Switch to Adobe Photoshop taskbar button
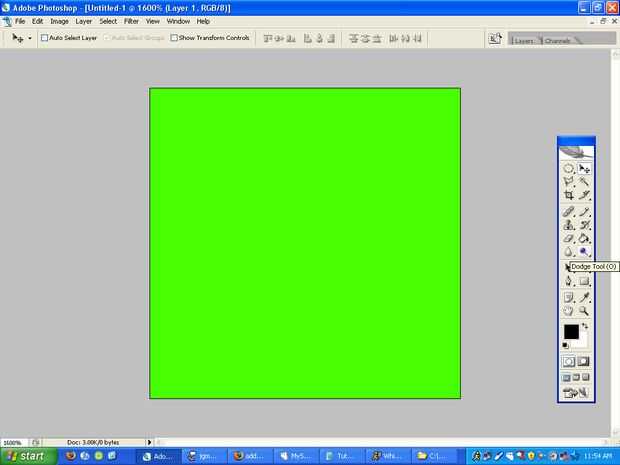 coord(156,456)
